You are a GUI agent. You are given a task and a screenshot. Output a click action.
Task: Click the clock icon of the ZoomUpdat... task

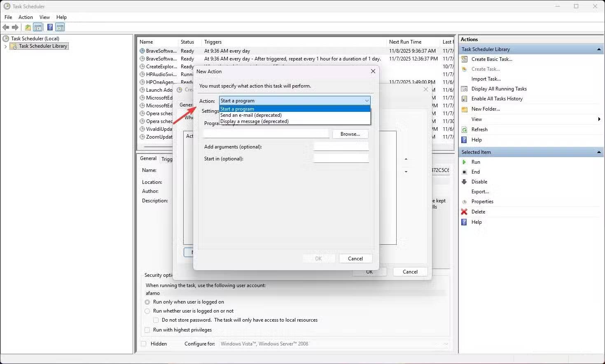pos(142,137)
